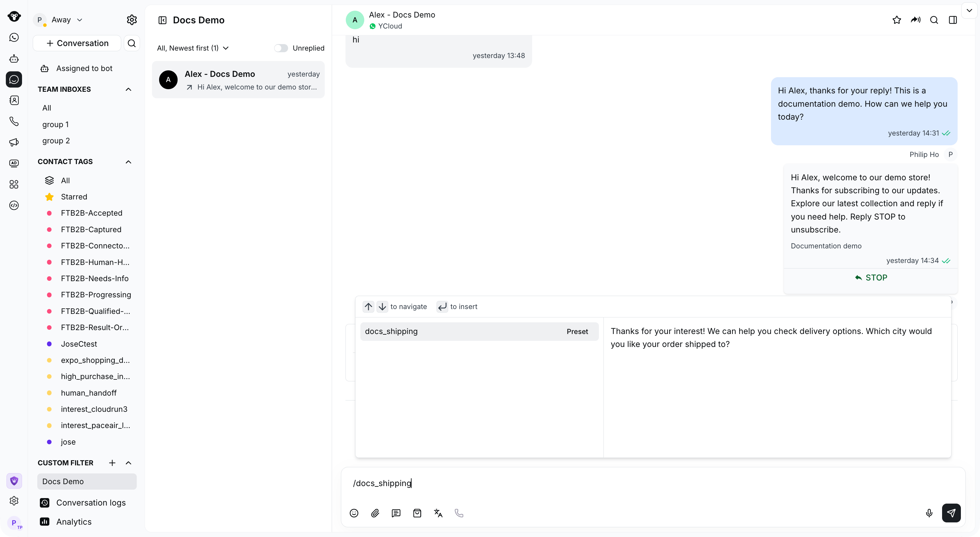This screenshot has width=980, height=537.
Task: Collapse the CUSTOM FILTER section
Action: pyautogui.click(x=129, y=463)
